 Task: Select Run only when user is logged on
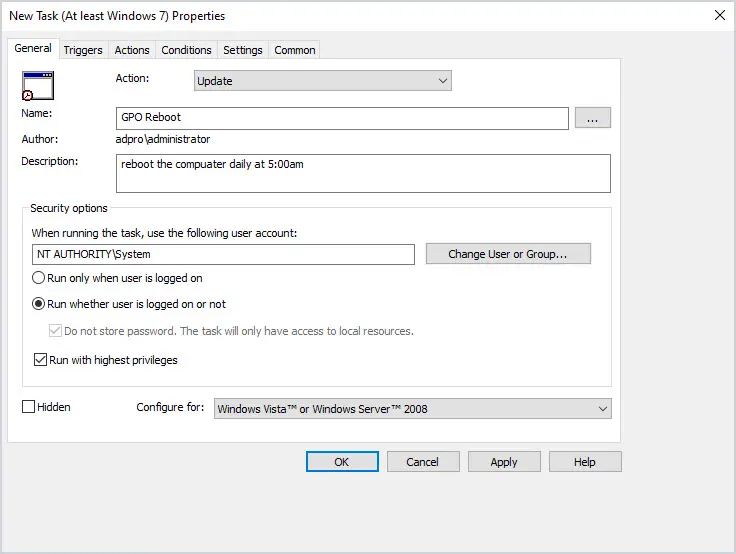(x=38, y=278)
